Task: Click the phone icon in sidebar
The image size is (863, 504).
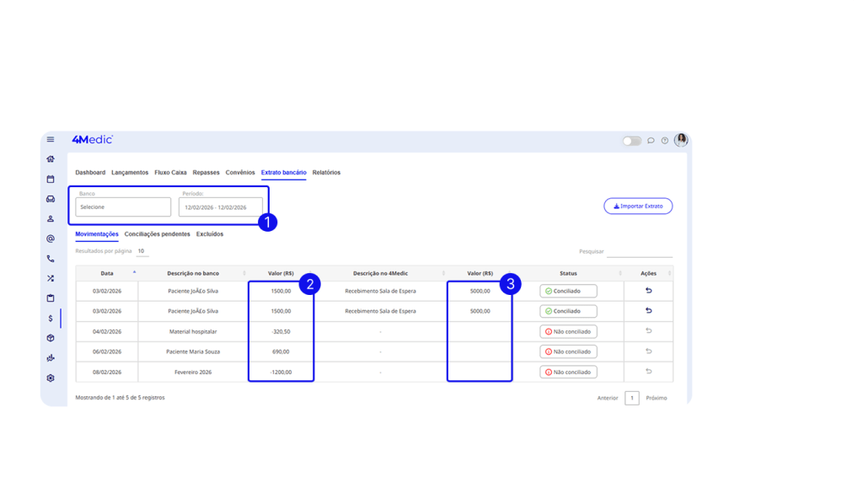Action: pyautogui.click(x=51, y=259)
